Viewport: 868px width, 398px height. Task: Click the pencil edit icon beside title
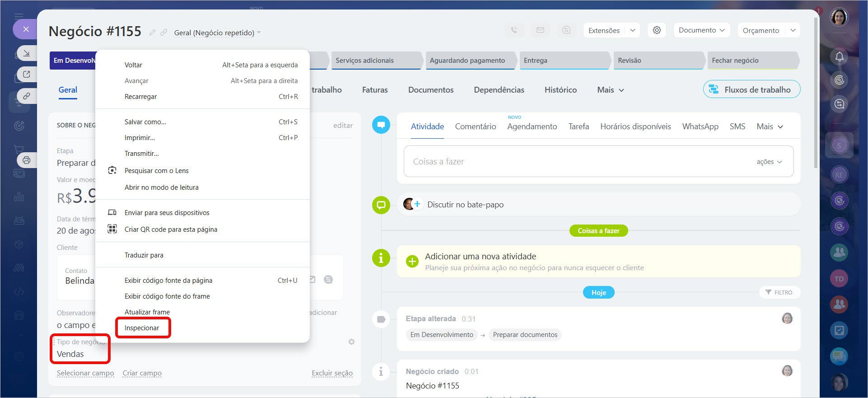153,33
